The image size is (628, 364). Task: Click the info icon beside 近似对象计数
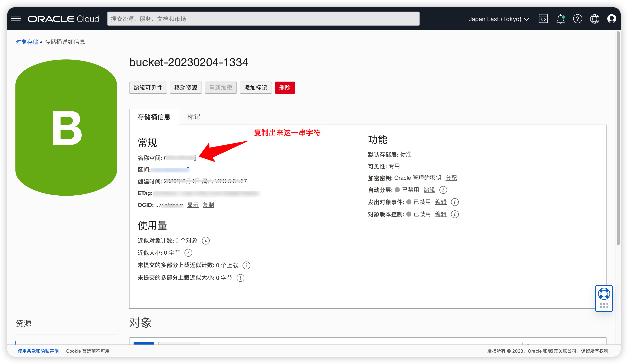pyautogui.click(x=206, y=240)
